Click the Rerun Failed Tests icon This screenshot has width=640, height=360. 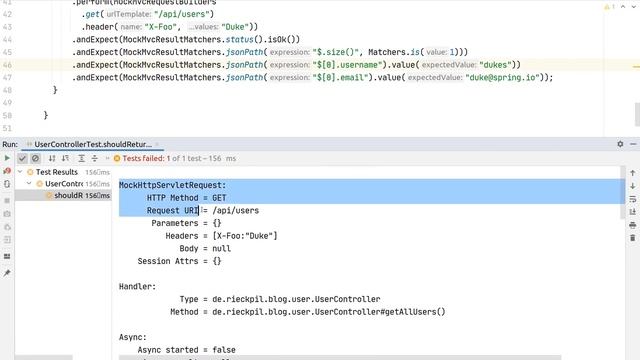[x=7, y=171]
